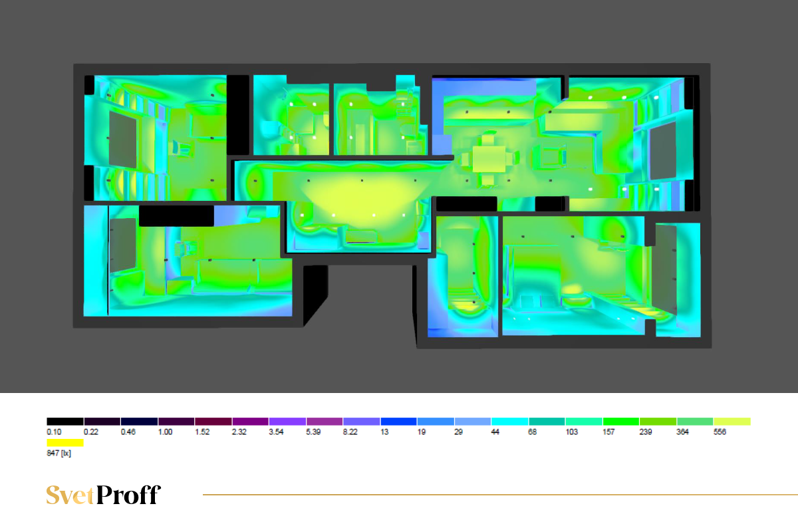Screen dimensions: 798x532
Task: Select the 5.39 lx legend swatch
Action: click(325, 422)
